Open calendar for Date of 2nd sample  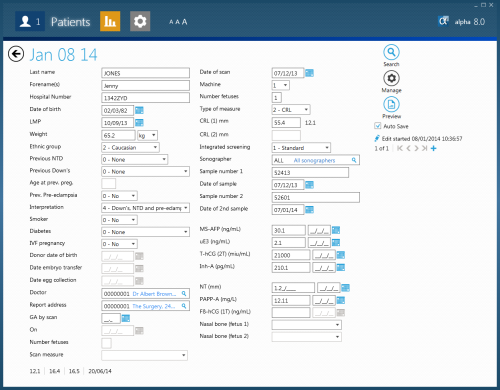click(x=309, y=210)
